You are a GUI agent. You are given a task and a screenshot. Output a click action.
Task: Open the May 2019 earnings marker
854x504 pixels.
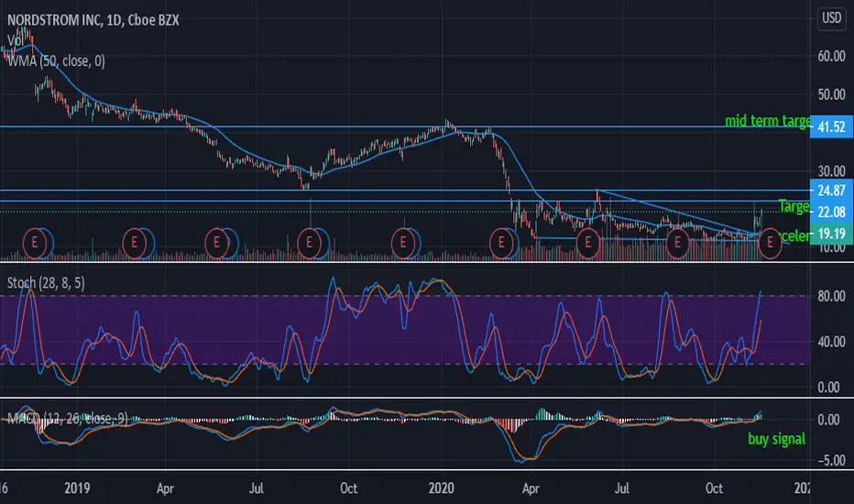[216, 241]
